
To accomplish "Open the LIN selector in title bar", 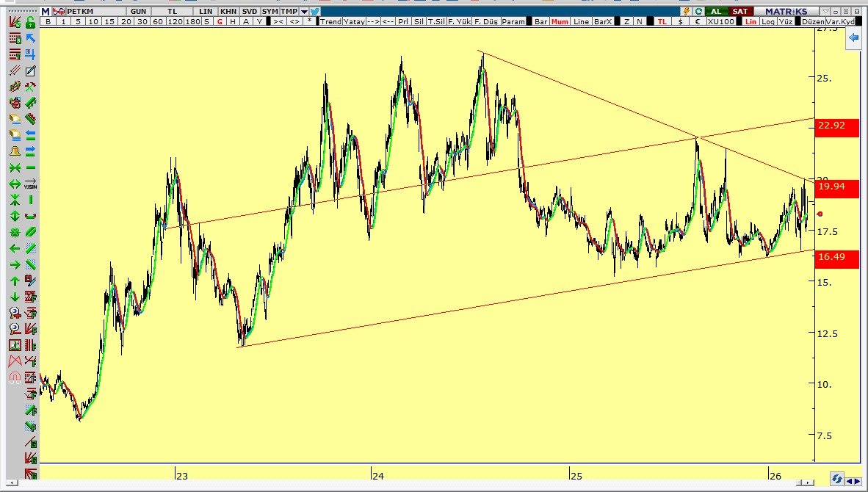I will coord(206,11).
